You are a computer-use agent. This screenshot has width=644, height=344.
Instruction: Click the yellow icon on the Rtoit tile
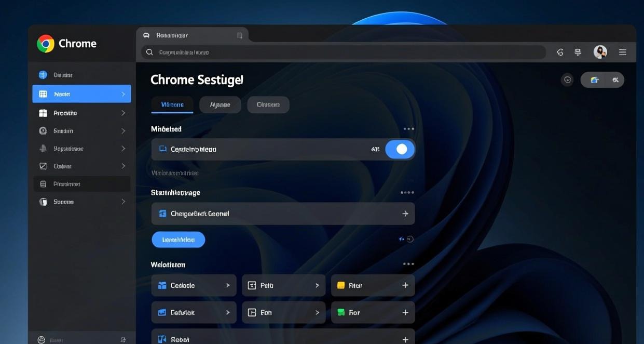tap(341, 285)
